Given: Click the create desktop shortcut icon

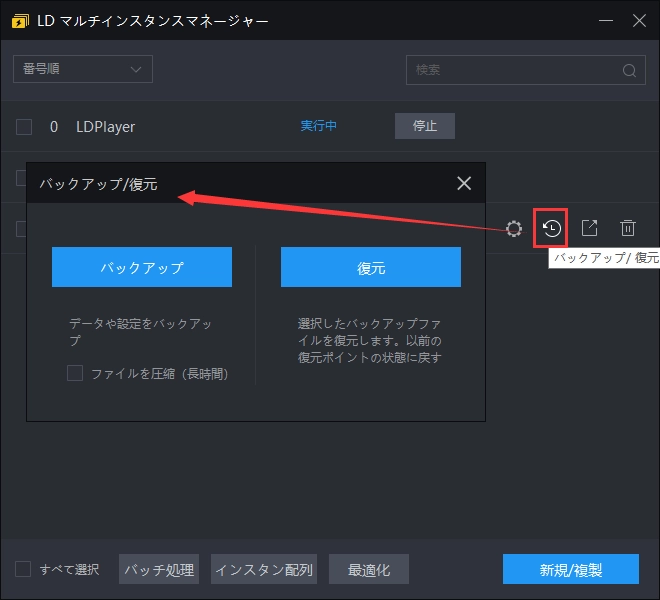Looking at the screenshot, I should pos(589,228).
